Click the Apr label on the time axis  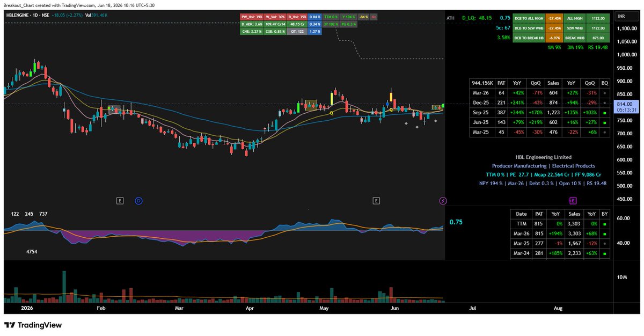tap(250, 309)
